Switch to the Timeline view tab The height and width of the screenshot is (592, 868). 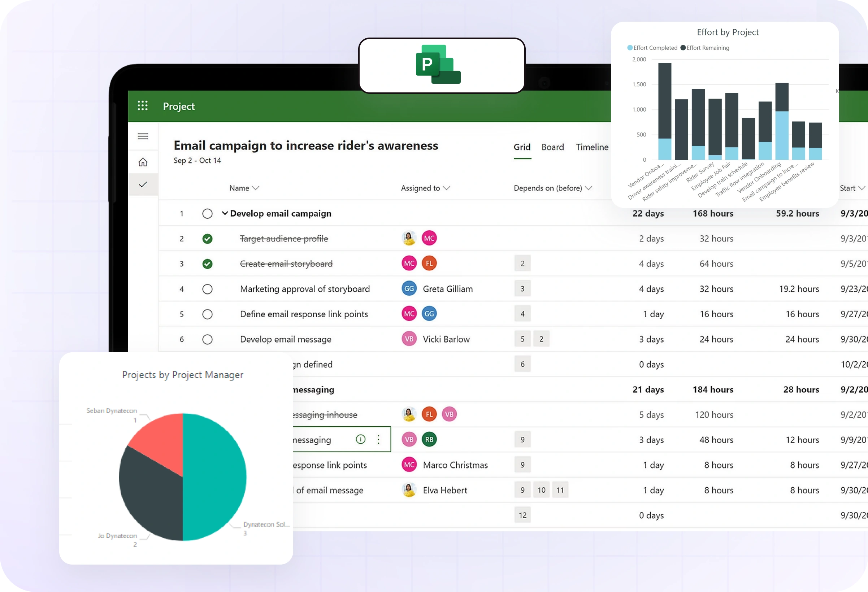(x=593, y=147)
